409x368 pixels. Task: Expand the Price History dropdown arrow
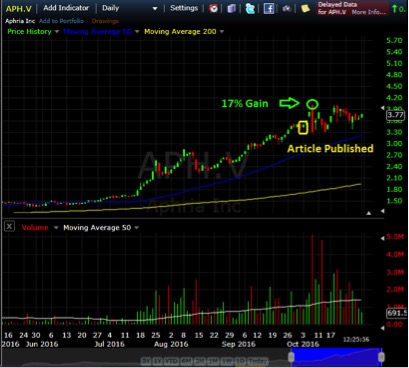coord(57,32)
